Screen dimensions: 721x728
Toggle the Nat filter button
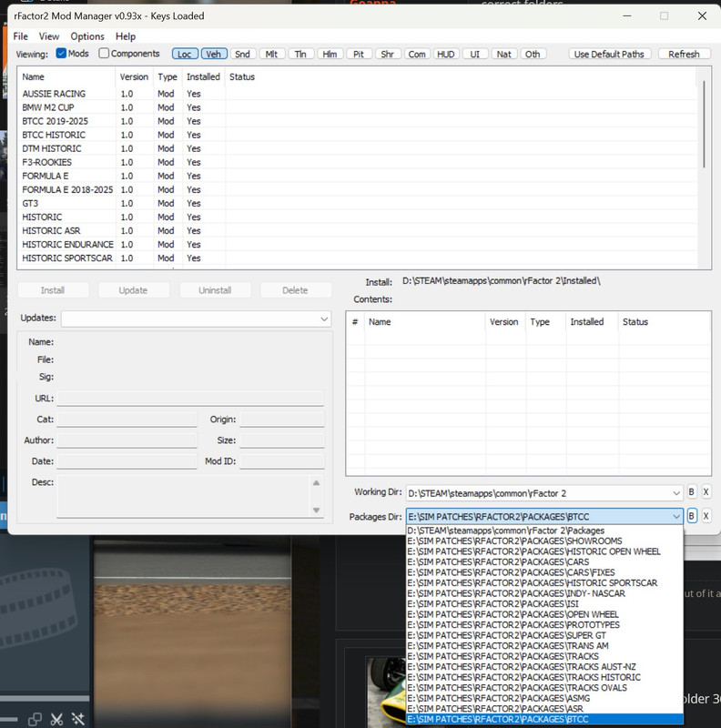[x=504, y=54]
